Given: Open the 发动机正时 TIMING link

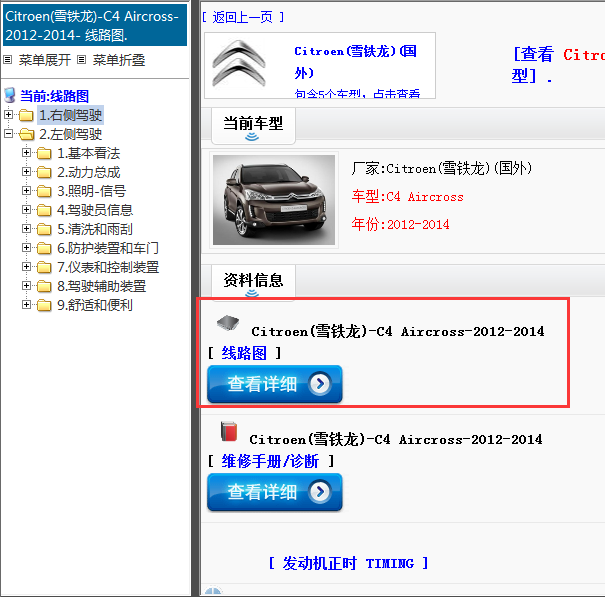Looking at the screenshot, I should point(348,563).
